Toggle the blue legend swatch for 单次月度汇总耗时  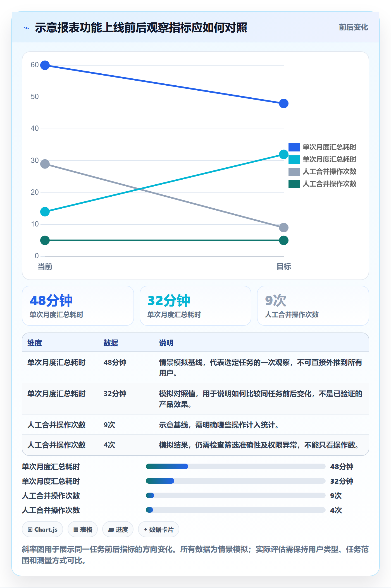294,147
